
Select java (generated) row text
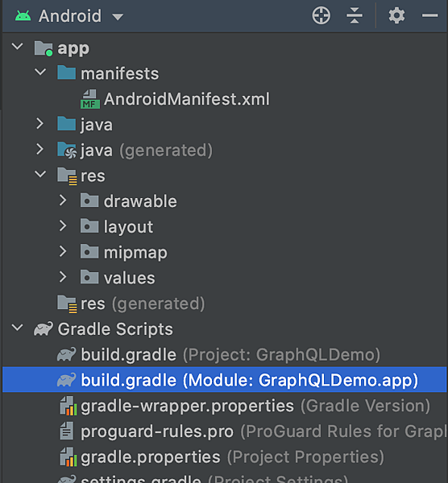tap(147, 151)
